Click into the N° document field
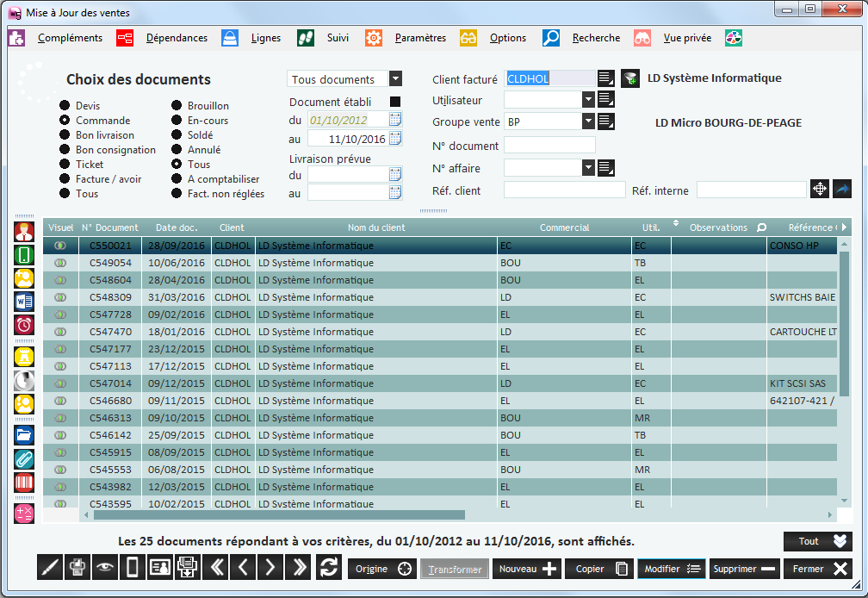The height and width of the screenshot is (598, 868). pos(549,145)
